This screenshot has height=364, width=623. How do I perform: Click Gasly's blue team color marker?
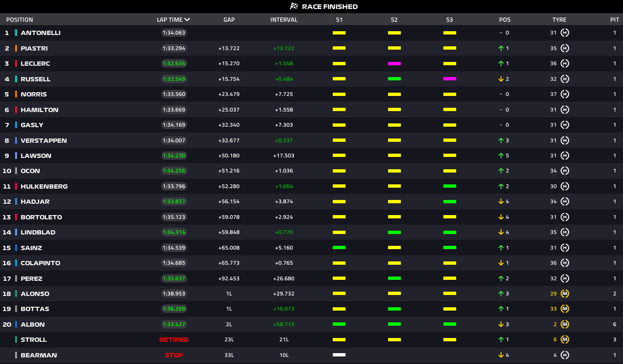(16, 125)
